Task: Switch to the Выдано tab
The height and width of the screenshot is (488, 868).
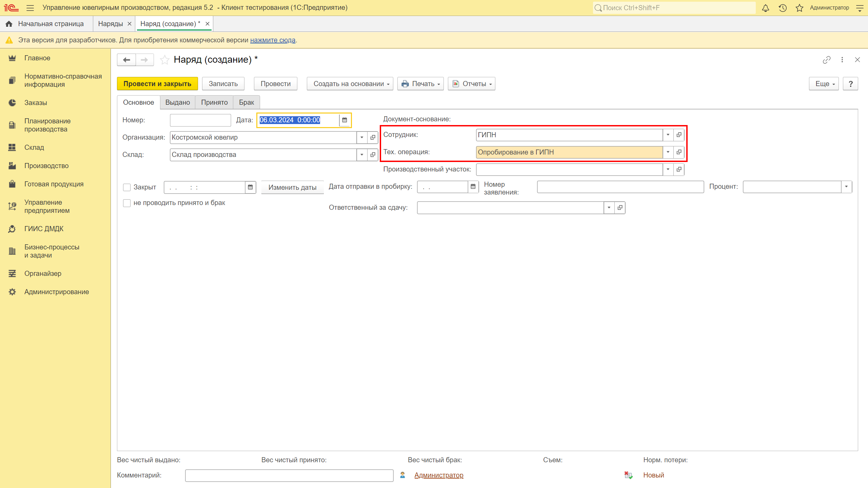Action: click(x=178, y=102)
